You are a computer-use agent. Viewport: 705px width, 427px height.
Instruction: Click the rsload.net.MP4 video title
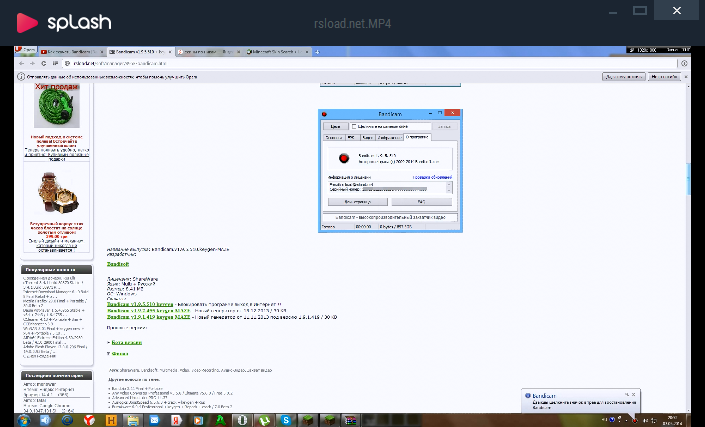point(352,23)
